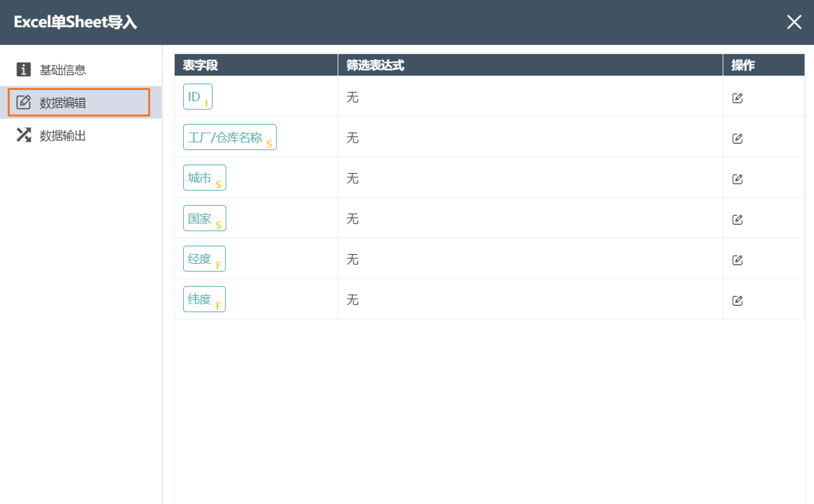
Task: Edit filter expression for 城市 row
Action: [737, 179]
